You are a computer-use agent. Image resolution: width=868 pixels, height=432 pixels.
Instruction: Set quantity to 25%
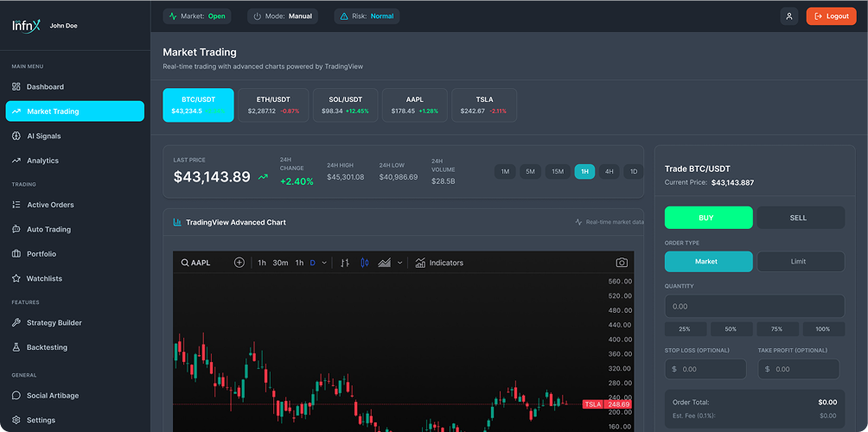(x=686, y=329)
